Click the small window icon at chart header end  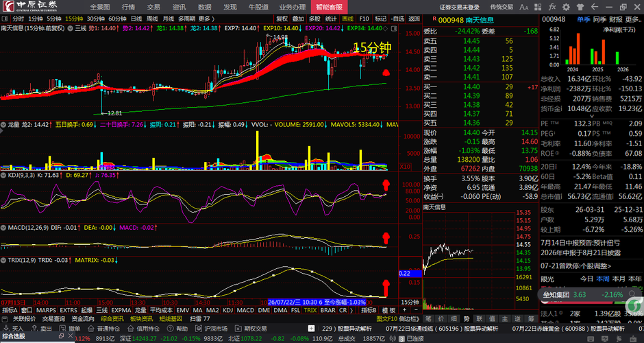pos(394,28)
